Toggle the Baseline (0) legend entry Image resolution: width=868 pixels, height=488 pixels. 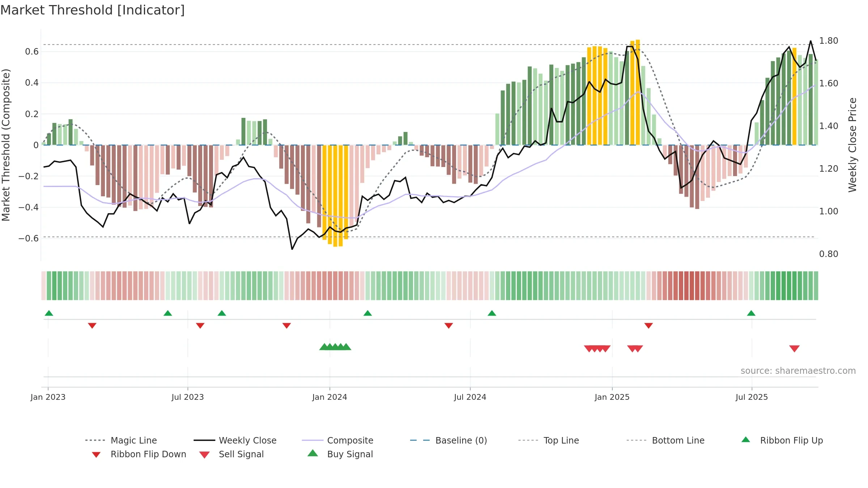click(x=448, y=440)
